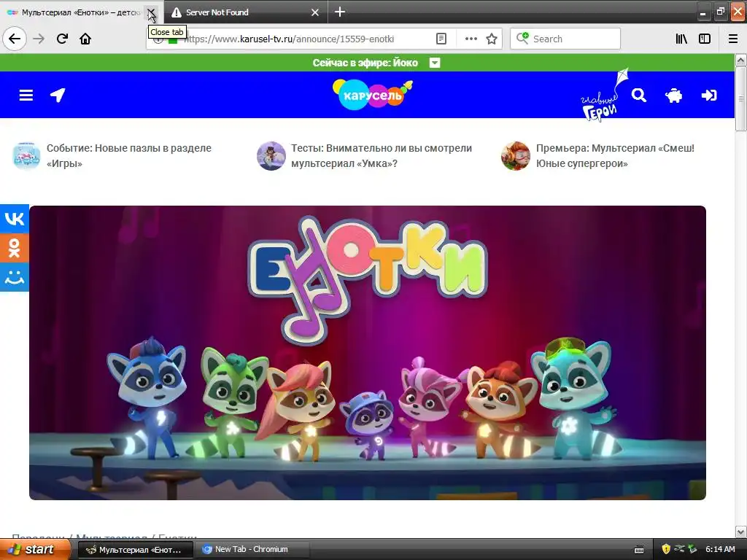Click the site login arrow icon
Image resolution: width=747 pixels, height=560 pixels.
click(709, 96)
